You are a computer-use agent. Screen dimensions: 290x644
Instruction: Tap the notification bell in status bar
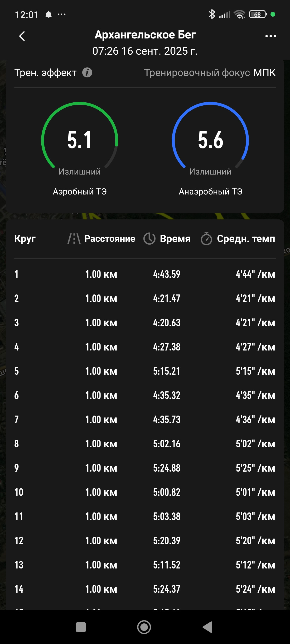[x=48, y=14]
